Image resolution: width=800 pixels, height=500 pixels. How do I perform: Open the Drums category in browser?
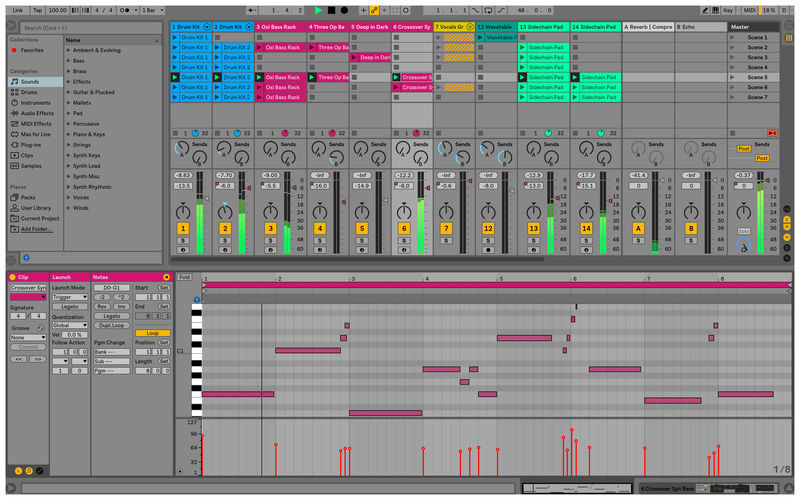pyautogui.click(x=28, y=92)
